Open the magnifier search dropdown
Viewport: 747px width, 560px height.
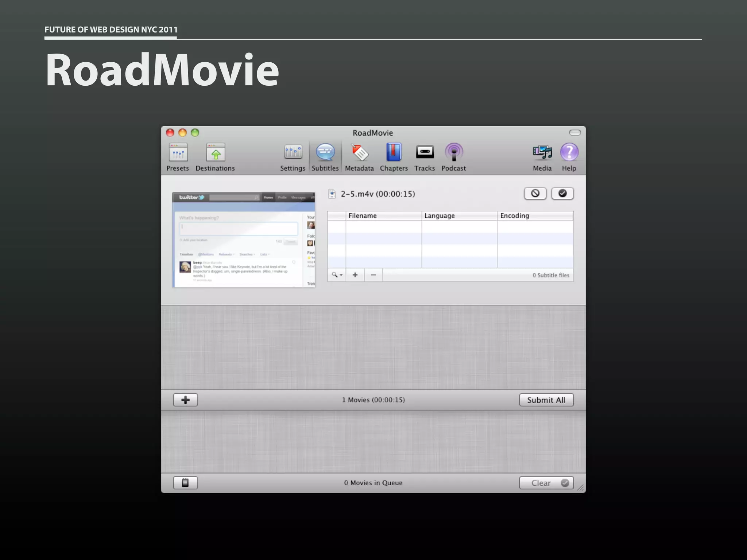pos(337,275)
